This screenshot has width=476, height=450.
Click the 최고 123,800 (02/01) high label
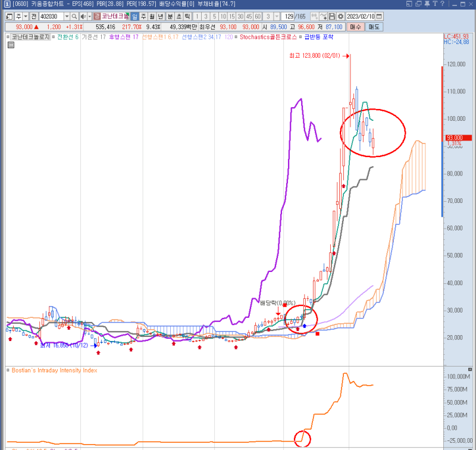(315, 55)
